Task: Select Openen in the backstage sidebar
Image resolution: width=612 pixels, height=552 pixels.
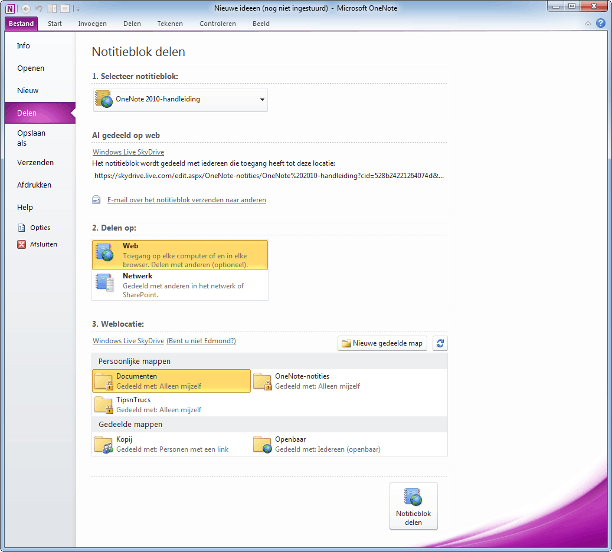Action: (30, 68)
